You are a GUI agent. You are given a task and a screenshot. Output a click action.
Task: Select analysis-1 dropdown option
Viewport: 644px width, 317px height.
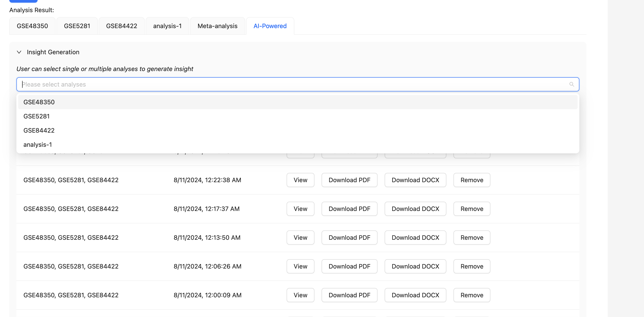tap(38, 145)
